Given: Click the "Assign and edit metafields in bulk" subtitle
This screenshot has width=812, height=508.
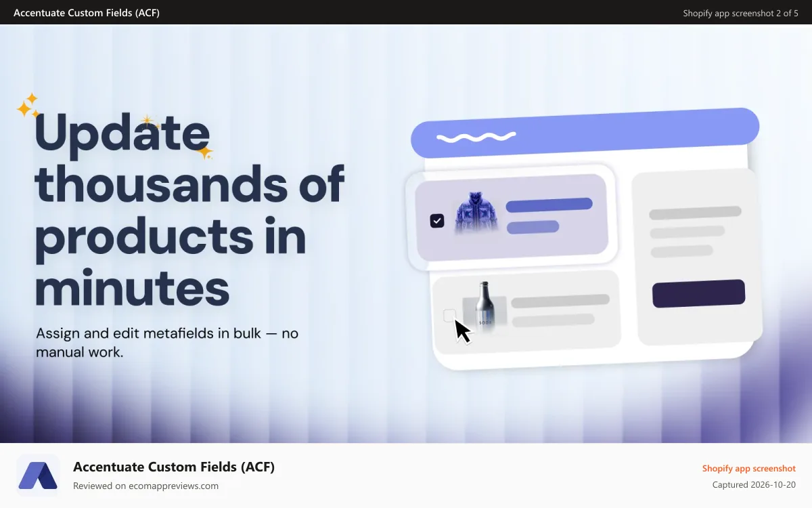Looking at the screenshot, I should tap(166, 343).
